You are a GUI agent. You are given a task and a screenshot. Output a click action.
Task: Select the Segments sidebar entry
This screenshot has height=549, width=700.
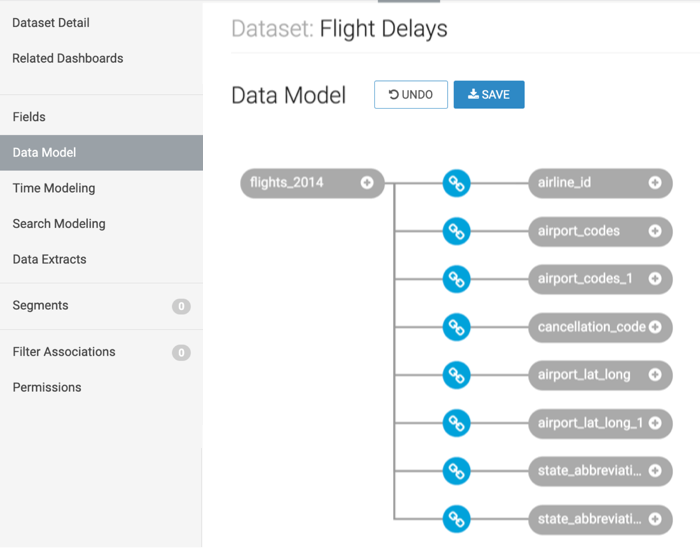point(40,306)
